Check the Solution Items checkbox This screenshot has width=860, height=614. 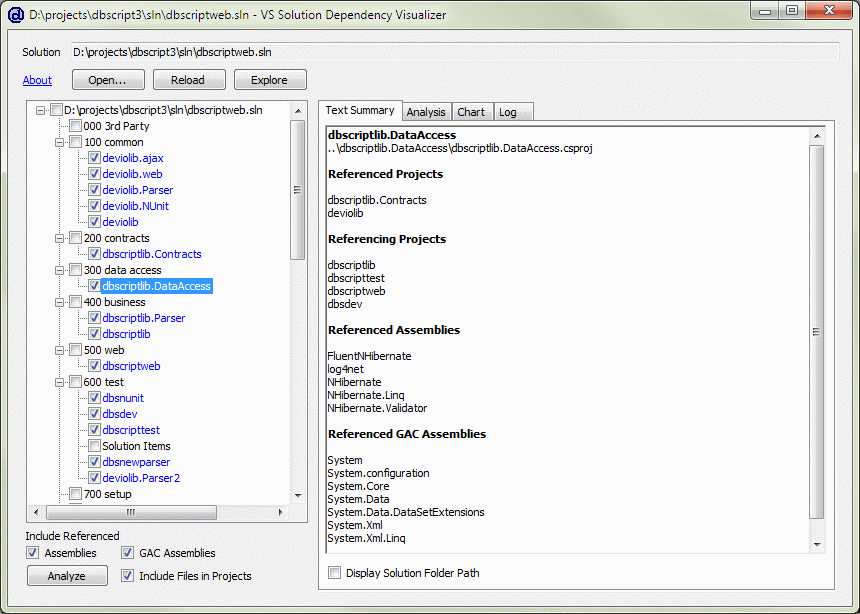coord(94,446)
